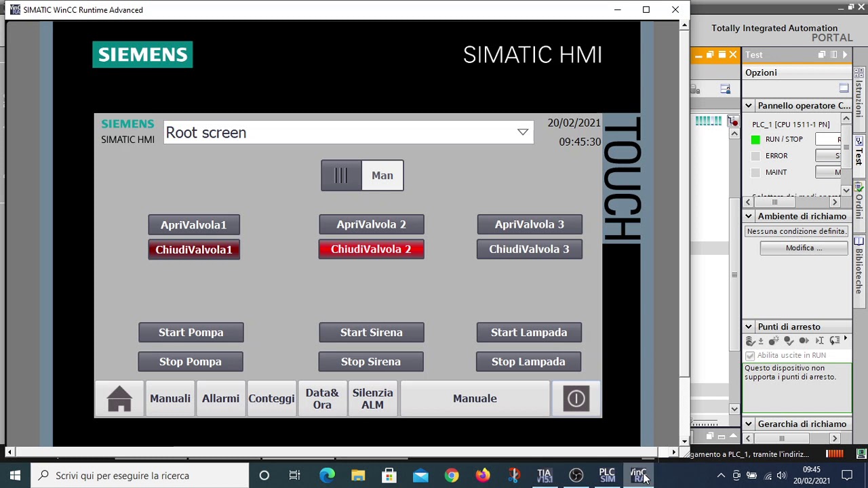Collapse Ambiente di richiamo section
The width and height of the screenshot is (868, 488).
(749, 216)
